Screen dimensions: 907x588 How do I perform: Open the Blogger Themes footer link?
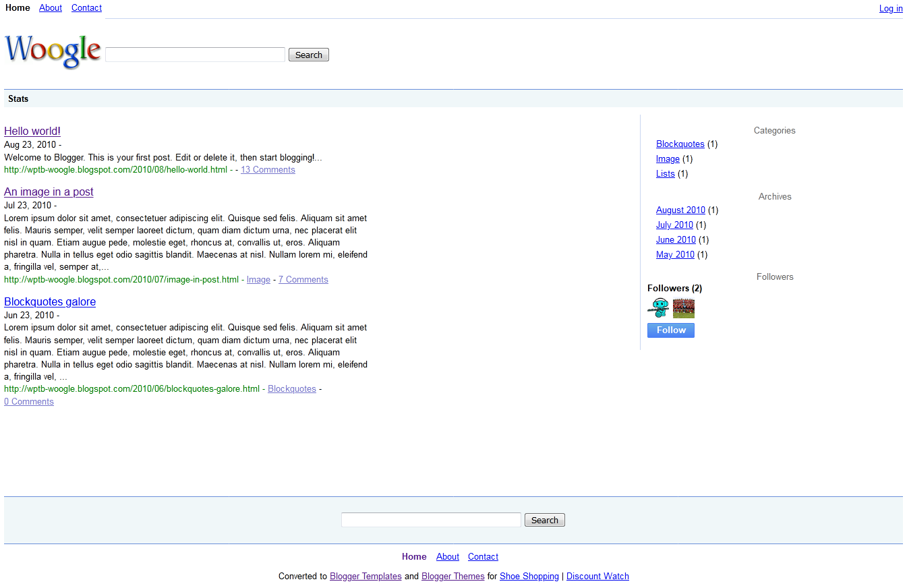(x=453, y=577)
